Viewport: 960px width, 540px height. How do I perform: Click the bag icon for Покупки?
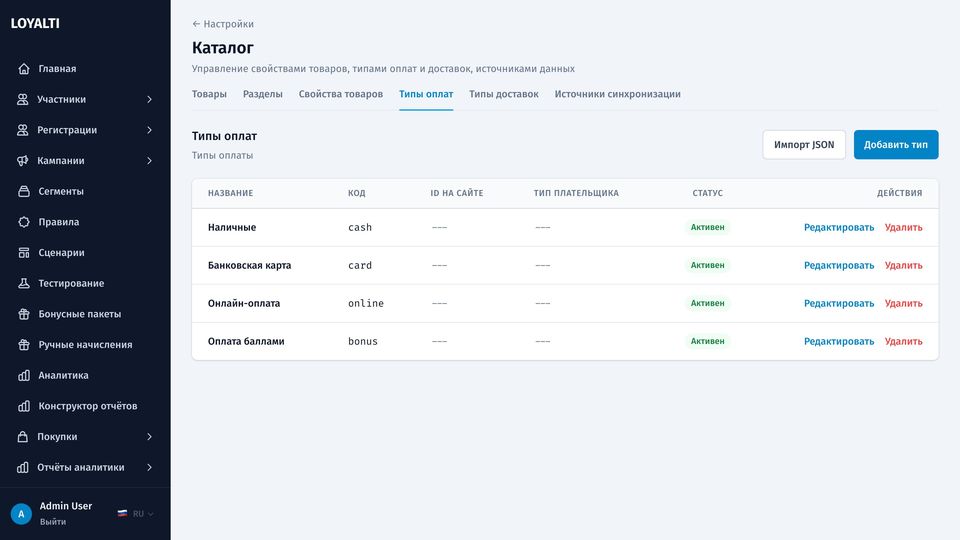(x=23, y=436)
